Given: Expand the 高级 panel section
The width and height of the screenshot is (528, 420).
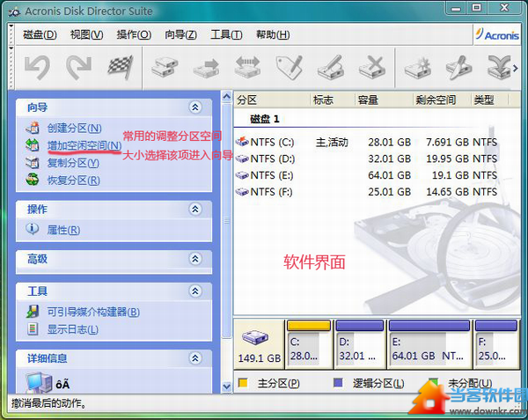Looking at the screenshot, I should pos(195,259).
